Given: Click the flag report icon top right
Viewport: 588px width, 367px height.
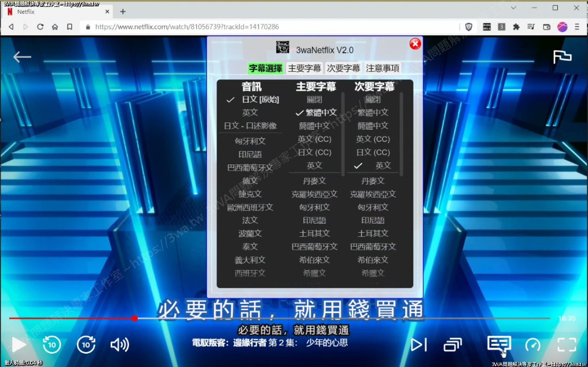Looking at the screenshot, I should tap(563, 56).
